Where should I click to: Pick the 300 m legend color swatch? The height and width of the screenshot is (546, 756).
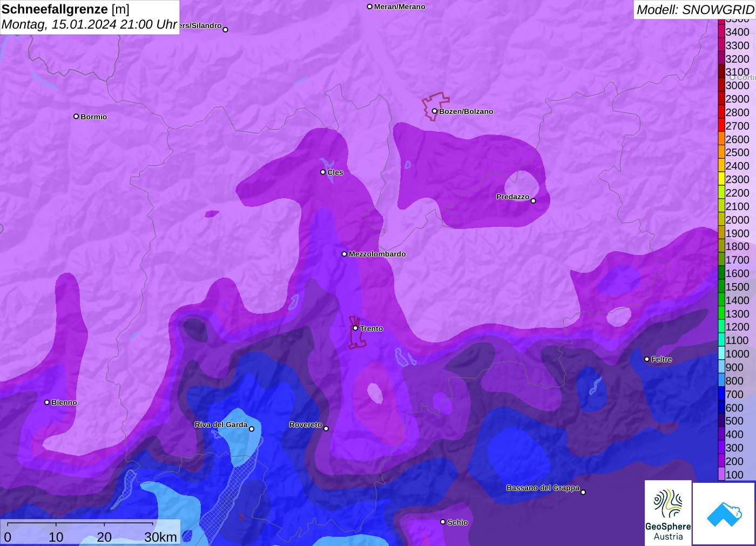pyautogui.click(x=721, y=447)
